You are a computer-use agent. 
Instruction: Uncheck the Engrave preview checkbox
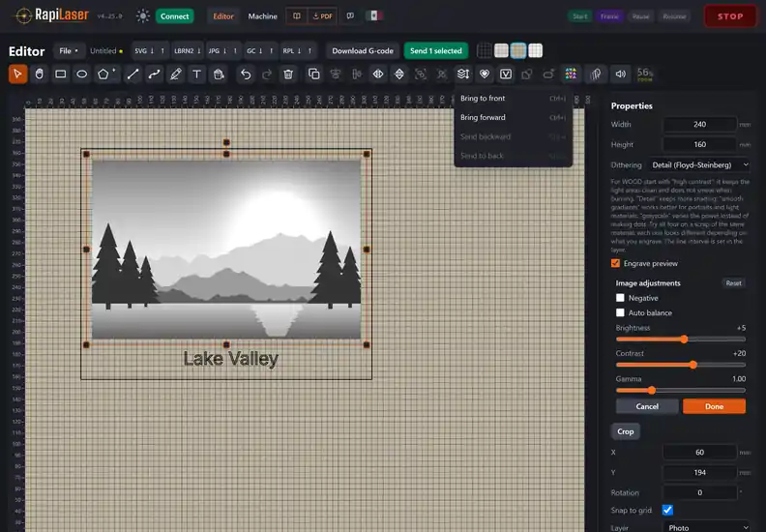coord(615,263)
